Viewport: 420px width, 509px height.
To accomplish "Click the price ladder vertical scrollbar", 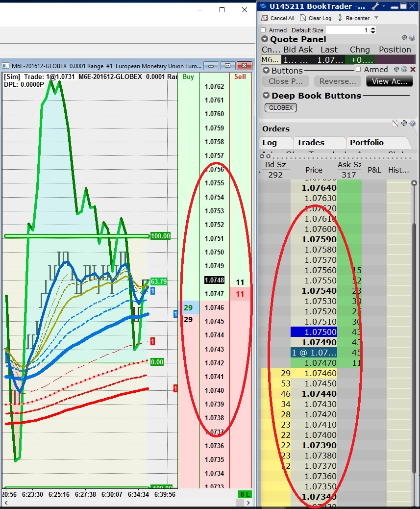I will 414,347.
